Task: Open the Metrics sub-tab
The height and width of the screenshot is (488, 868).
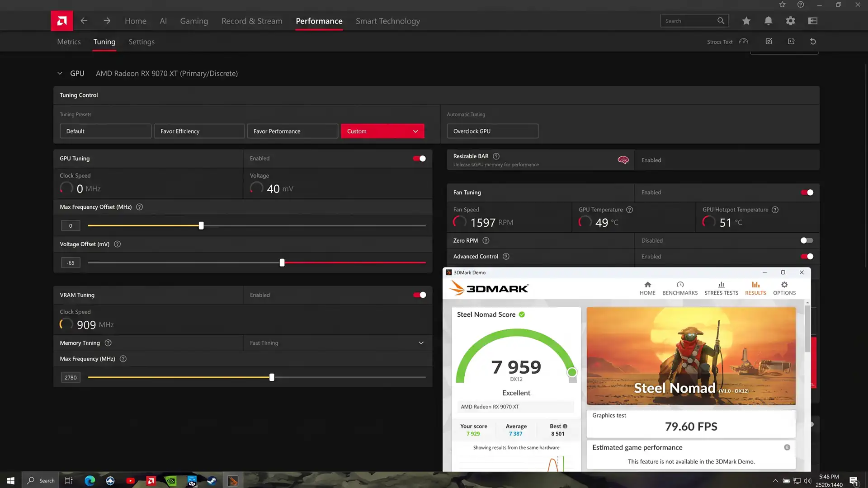Action: pos(69,42)
